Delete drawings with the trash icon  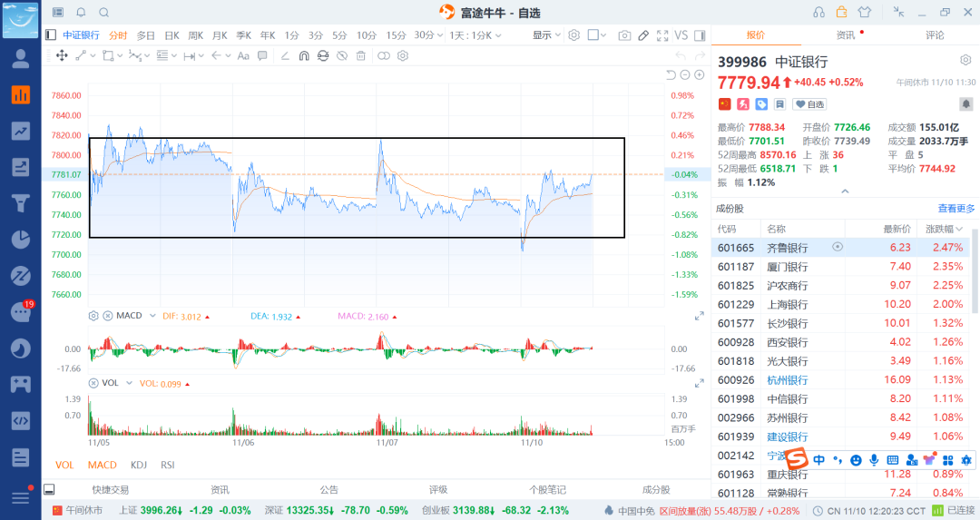pos(360,55)
